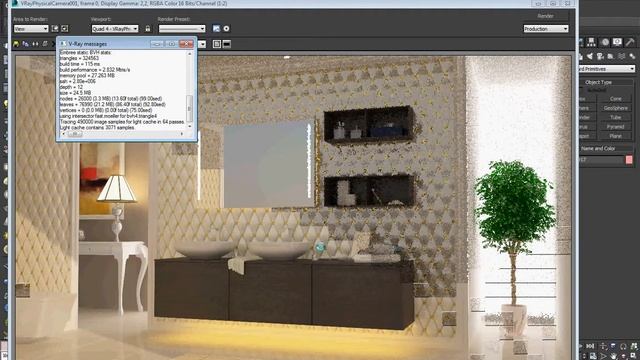The image size is (640, 360).
Task: Click the vertical scrollbar of V-Ray messages
Action: [189, 90]
